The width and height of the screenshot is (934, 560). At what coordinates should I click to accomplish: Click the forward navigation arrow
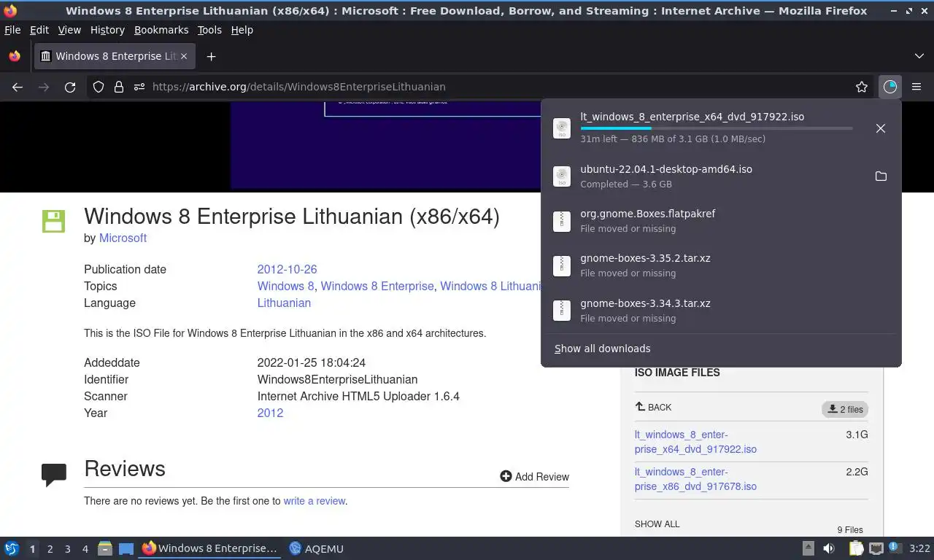44,87
